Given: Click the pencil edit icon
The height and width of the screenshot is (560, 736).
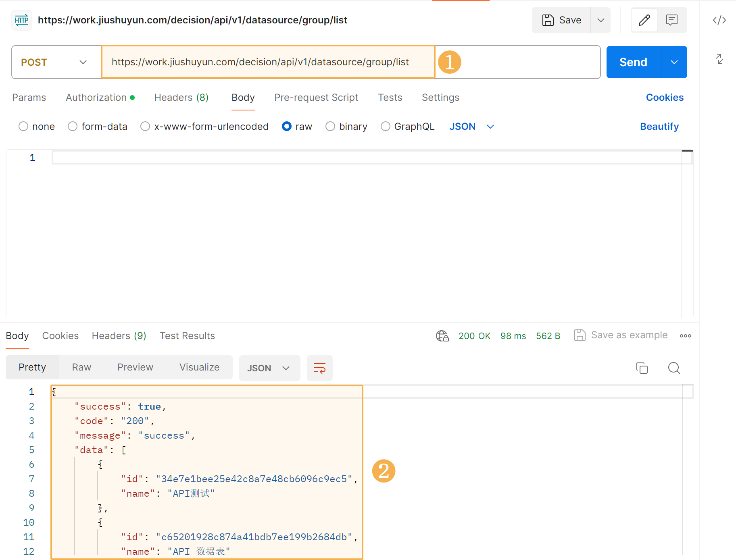Looking at the screenshot, I should [644, 20].
